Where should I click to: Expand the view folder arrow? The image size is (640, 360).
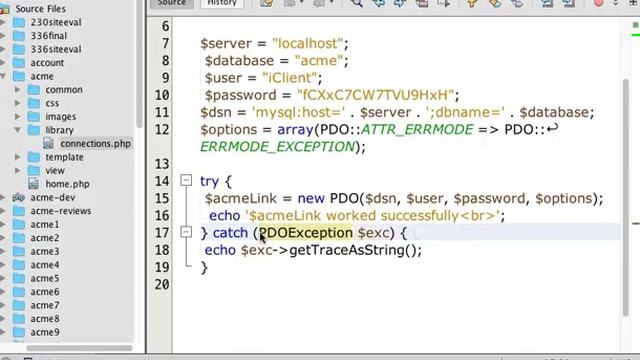(x=18, y=170)
